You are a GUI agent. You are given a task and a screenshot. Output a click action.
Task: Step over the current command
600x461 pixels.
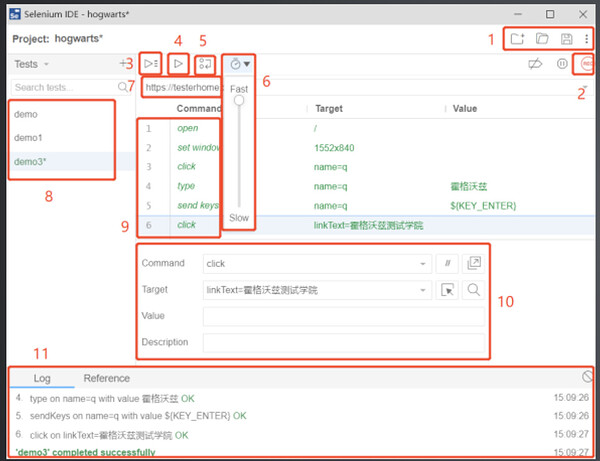[x=206, y=63]
